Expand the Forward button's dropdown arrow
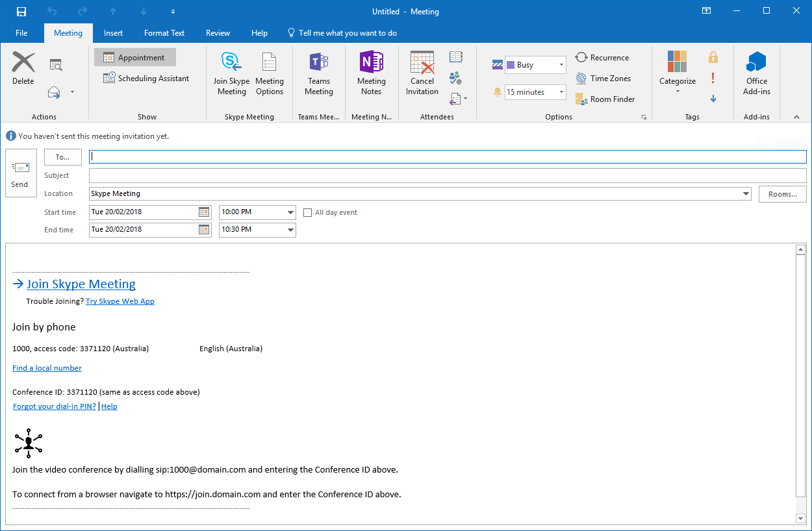Image resolution: width=812 pixels, height=531 pixels. point(72,92)
